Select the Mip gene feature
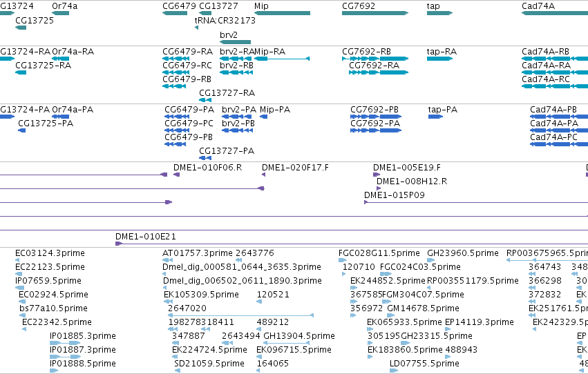Image resolution: width=588 pixels, height=374 pixels. 282,13
